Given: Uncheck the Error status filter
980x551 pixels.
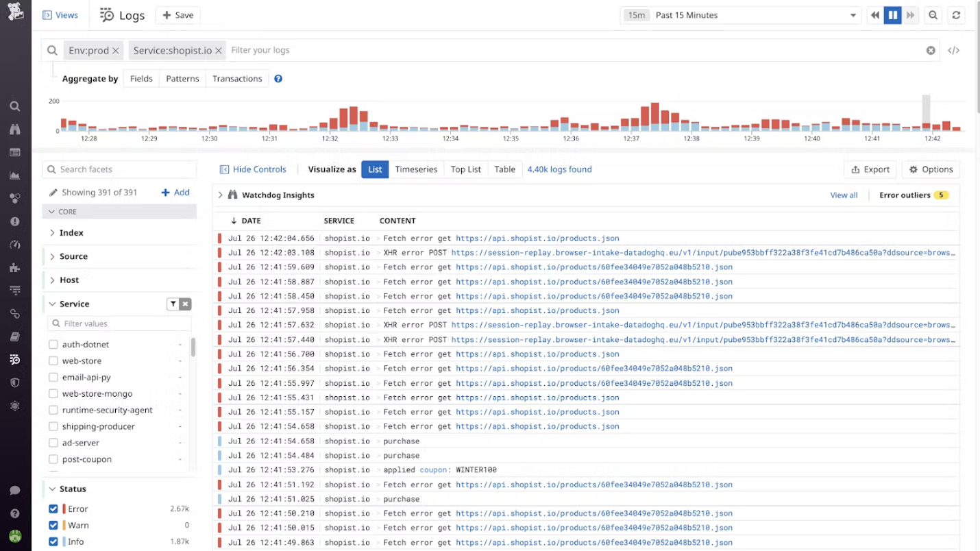Looking at the screenshot, I should pos(53,509).
